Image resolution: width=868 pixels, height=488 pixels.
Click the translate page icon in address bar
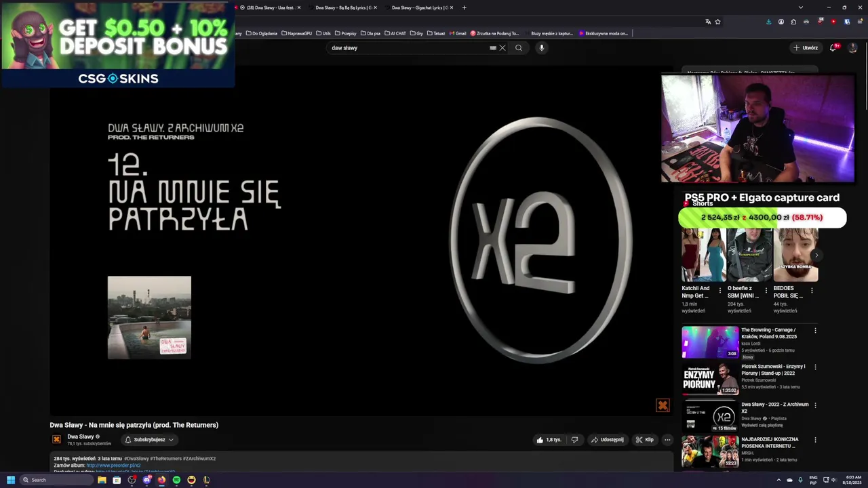708,22
